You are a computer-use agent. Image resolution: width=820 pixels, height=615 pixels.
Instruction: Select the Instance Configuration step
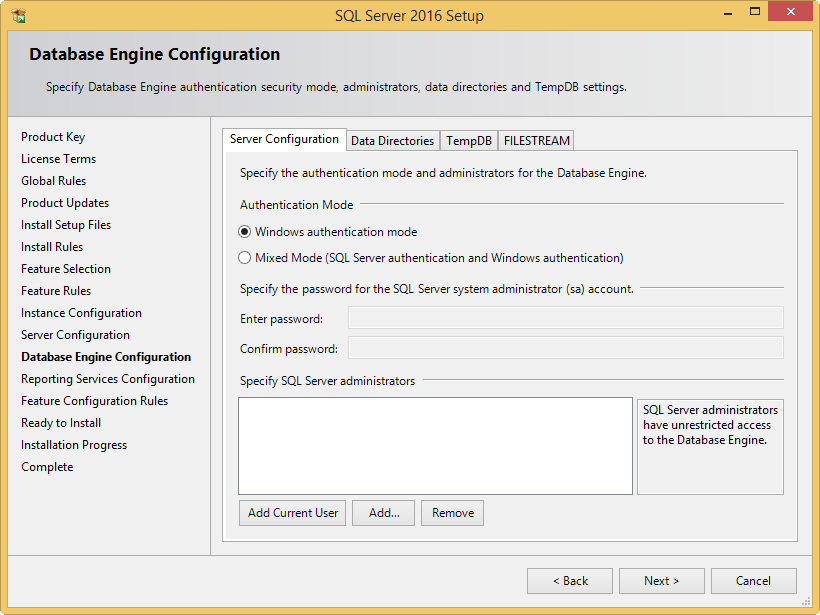tap(81, 313)
